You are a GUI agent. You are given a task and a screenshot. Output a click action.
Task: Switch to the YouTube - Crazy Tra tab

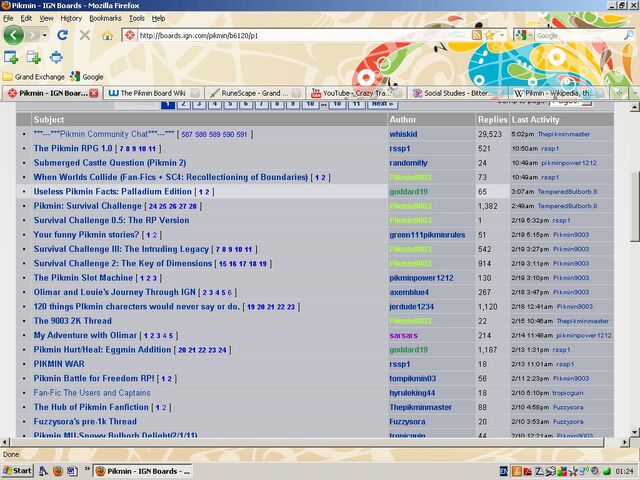tap(356, 93)
